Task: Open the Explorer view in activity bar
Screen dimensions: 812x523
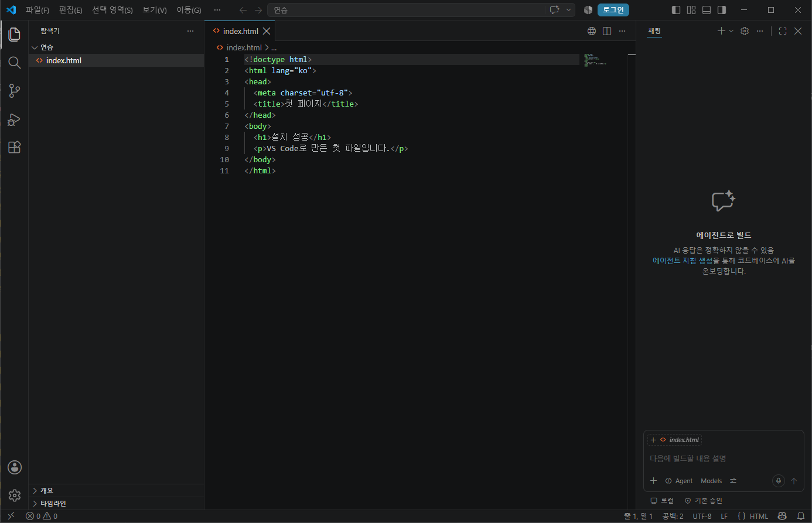Action: point(15,35)
